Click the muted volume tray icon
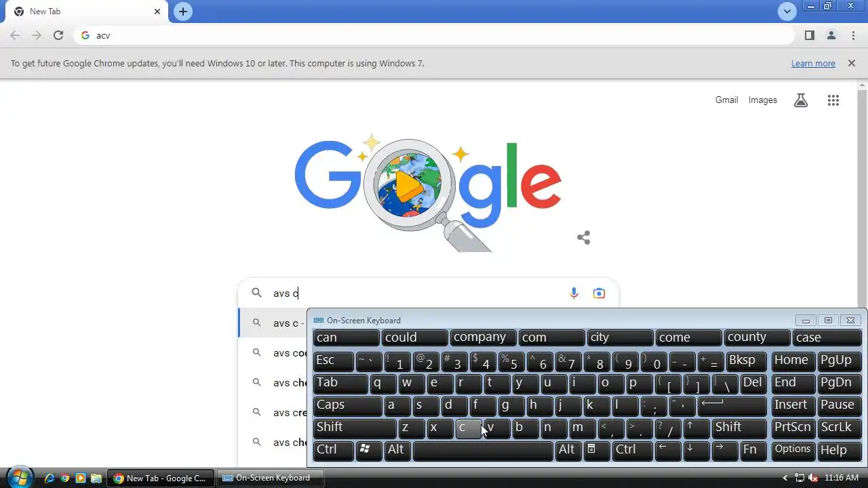The image size is (868, 488). pos(813,478)
